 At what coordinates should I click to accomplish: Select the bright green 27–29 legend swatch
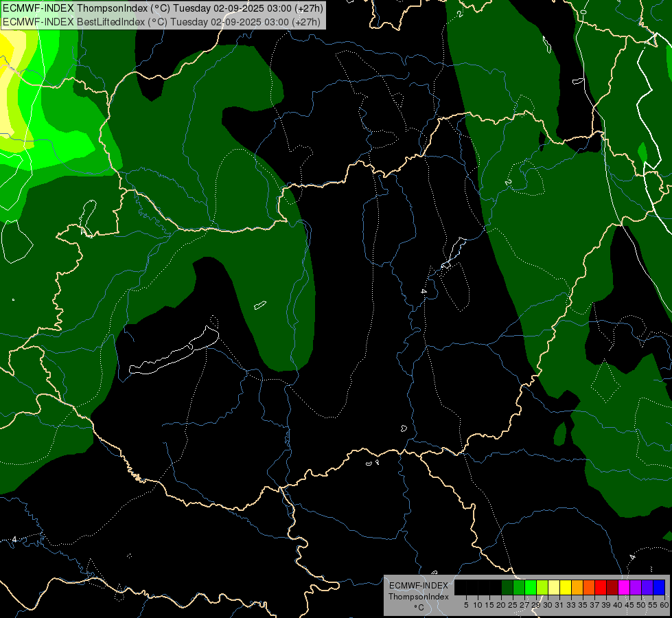coord(531,587)
